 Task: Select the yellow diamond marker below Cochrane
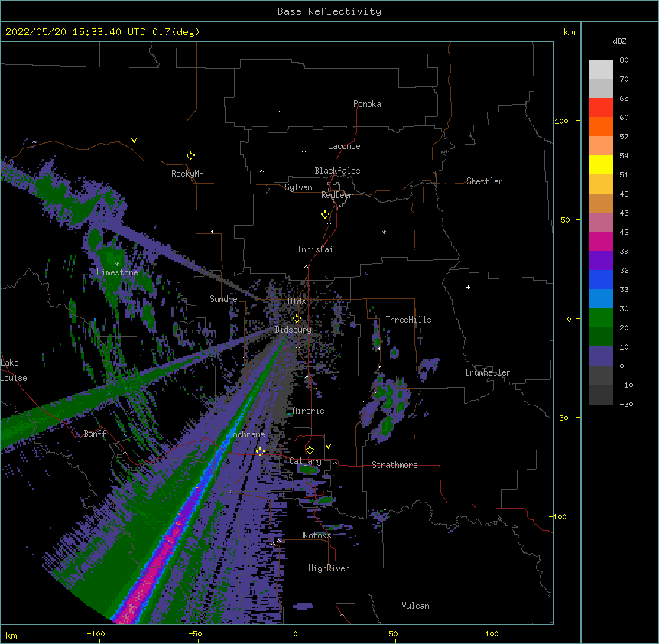coord(260,451)
